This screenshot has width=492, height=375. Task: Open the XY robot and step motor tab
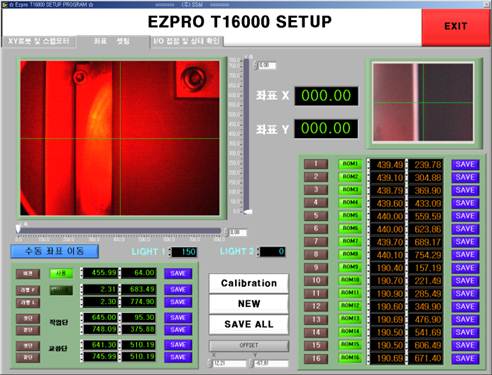point(39,41)
